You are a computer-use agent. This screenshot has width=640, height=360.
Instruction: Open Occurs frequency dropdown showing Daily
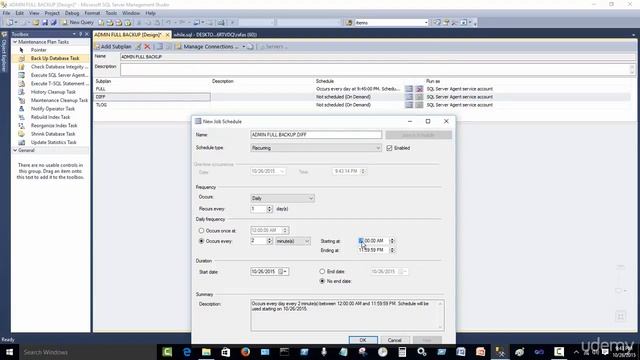tap(282, 198)
